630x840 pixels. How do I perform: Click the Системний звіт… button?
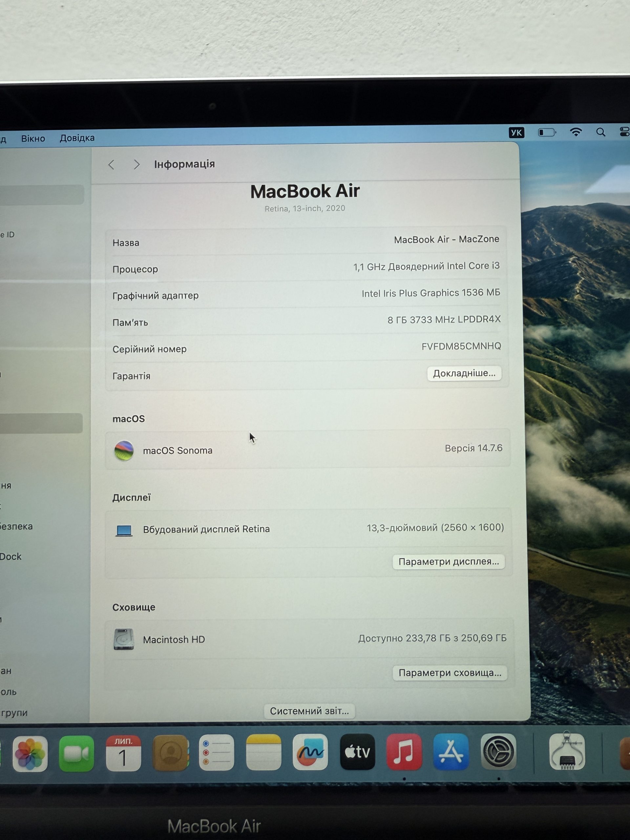pos(309,711)
